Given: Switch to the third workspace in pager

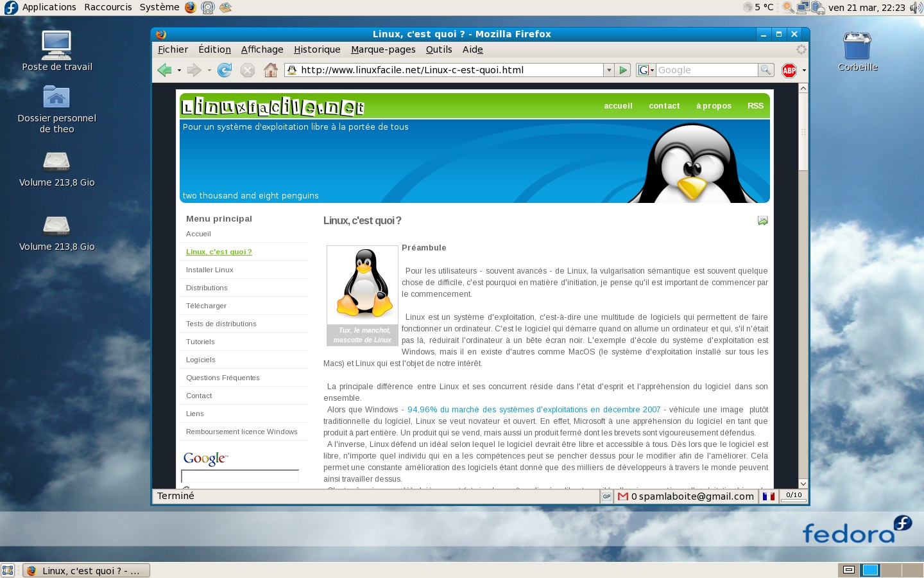Looking at the screenshot, I should click(x=891, y=570).
